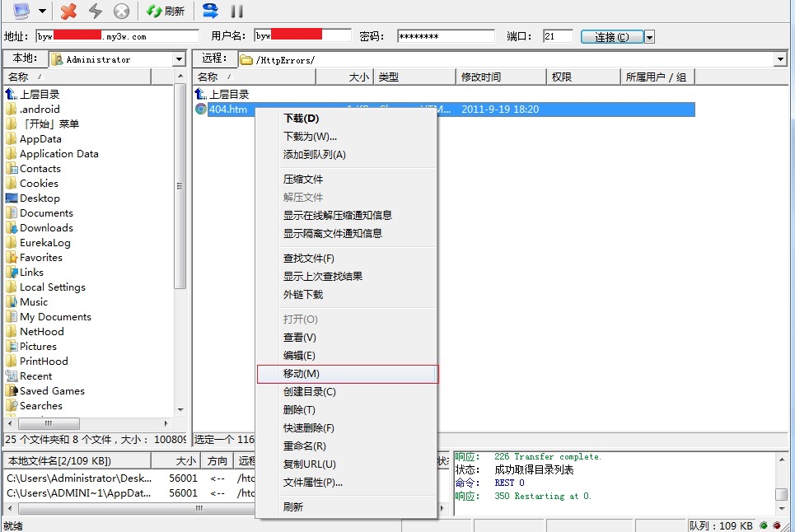Expand the remote /HttpErrors/ path dropdown
The image size is (795, 532).
click(x=779, y=59)
